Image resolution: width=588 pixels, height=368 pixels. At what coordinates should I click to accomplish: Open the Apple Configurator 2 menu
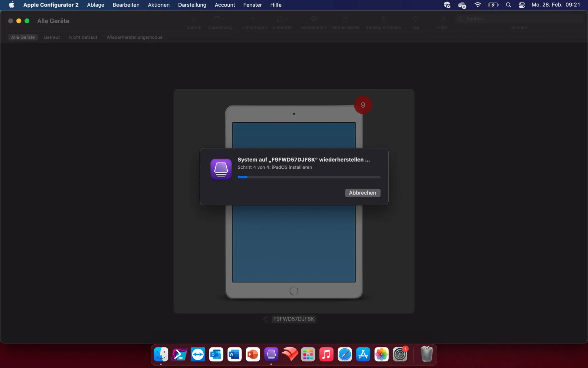(x=51, y=5)
